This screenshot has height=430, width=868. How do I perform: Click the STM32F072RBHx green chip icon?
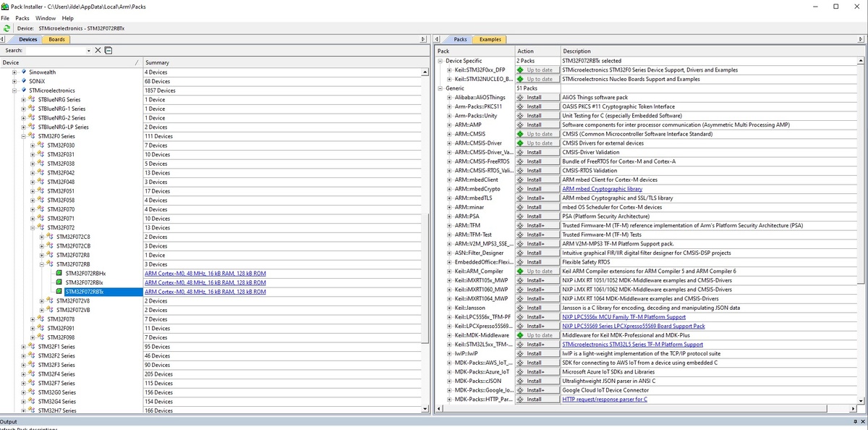[60, 274]
